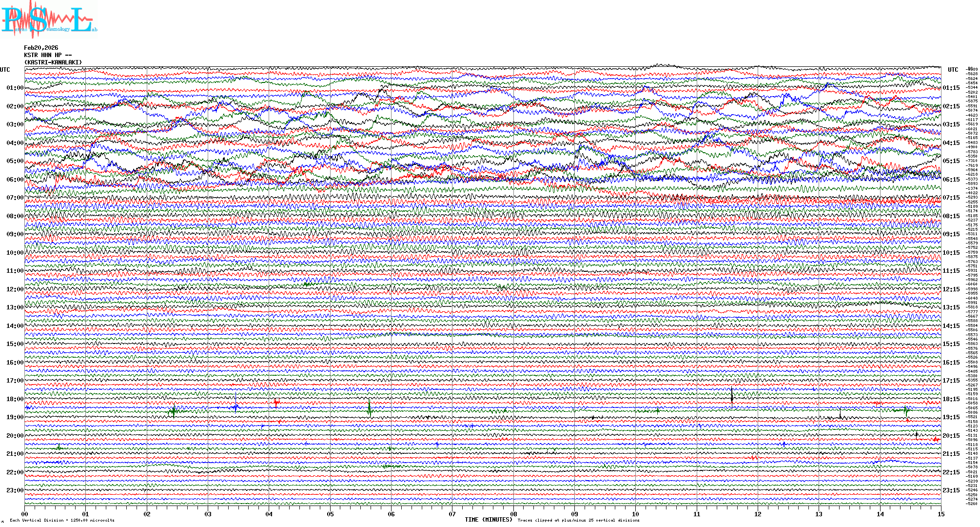Select the 23:00 hour label on left
The height and width of the screenshot is (527, 980).
15,490
